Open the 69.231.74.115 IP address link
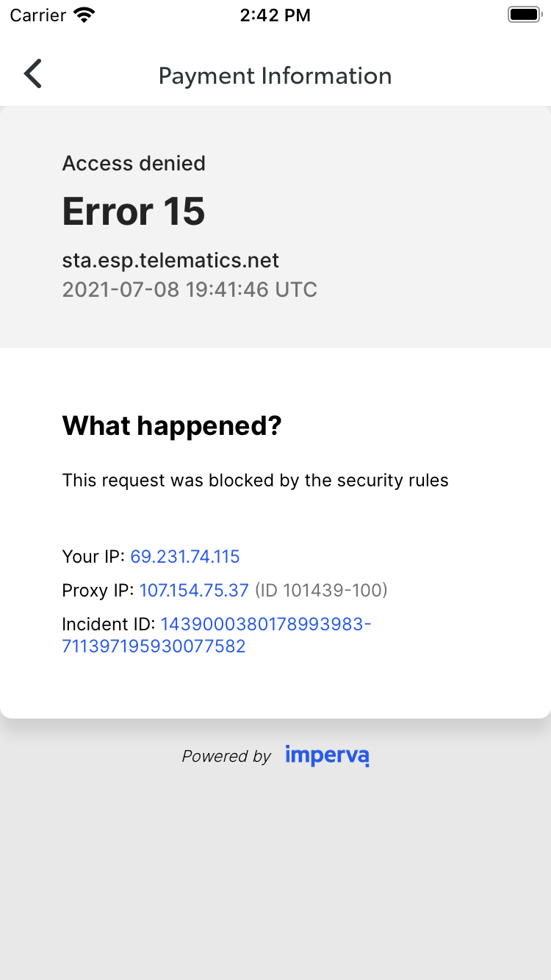The width and height of the screenshot is (551, 980). pyautogui.click(x=185, y=557)
